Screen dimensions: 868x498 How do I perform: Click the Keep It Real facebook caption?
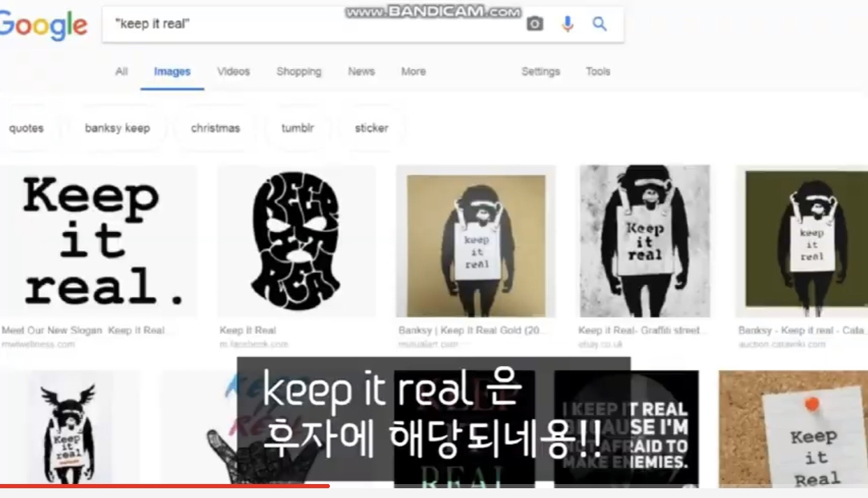click(247, 330)
